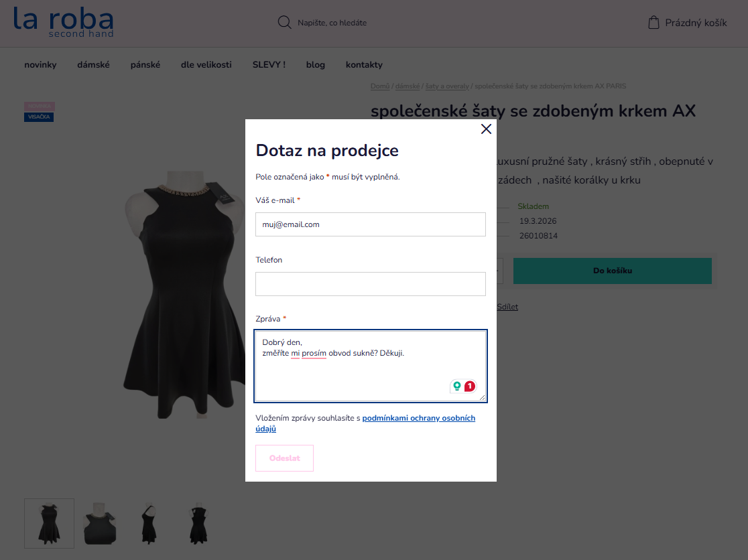Image resolution: width=748 pixels, height=560 pixels.
Task: Close the Dotaz na prodejce dialog
Action: (x=486, y=129)
